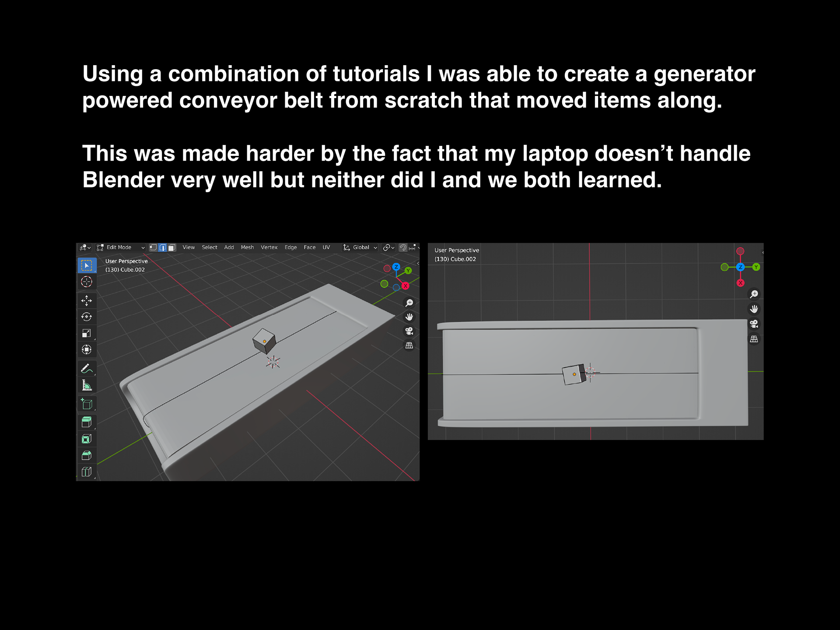The image size is (840, 630).
Task: Select the Cursor tool in left toolbar
Action: click(87, 282)
